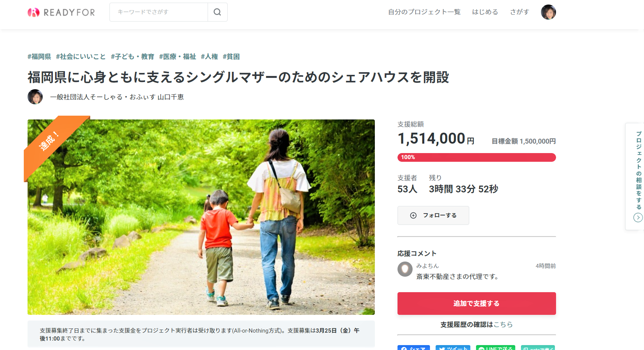
Task: Open 自分のプロジェクト一覧 in navigation
Action: click(424, 12)
